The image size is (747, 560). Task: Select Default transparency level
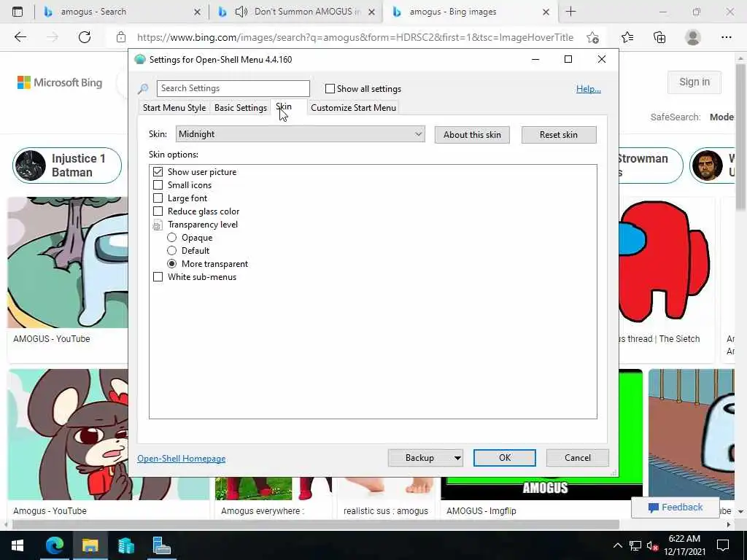[x=171, y=251]
